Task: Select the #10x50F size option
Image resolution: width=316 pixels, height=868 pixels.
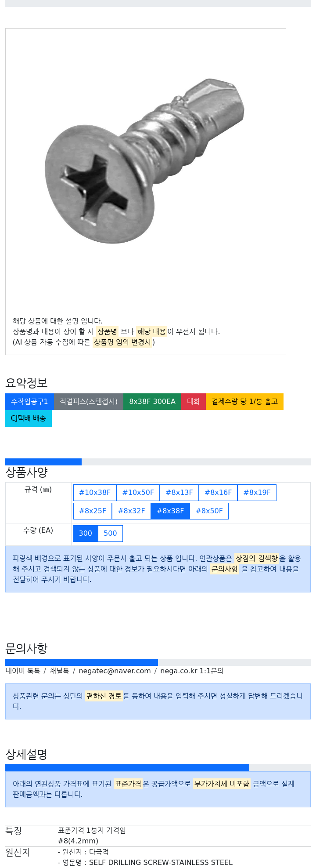Action: coord(138,493)
